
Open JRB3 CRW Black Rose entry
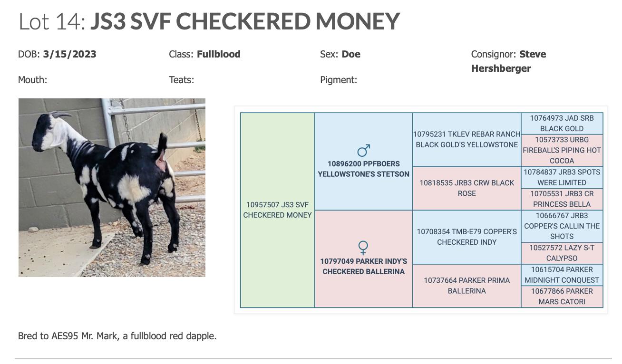pos(466,188)
